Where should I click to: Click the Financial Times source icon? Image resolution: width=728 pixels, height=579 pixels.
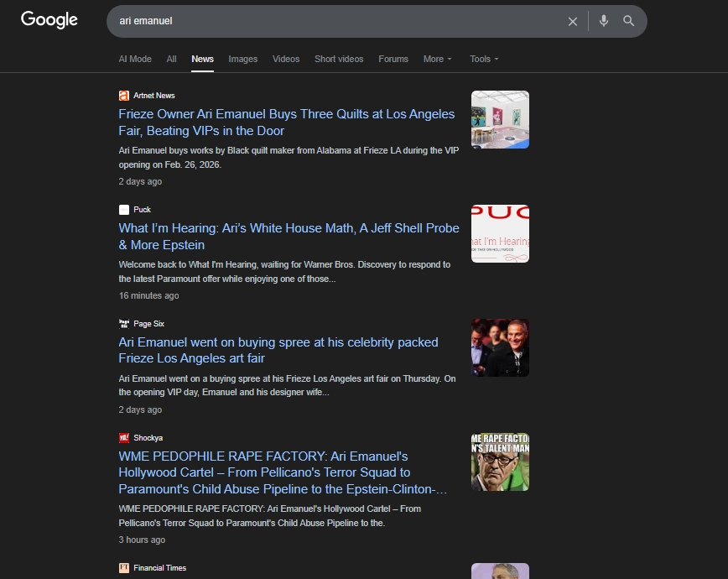(124, 568)
